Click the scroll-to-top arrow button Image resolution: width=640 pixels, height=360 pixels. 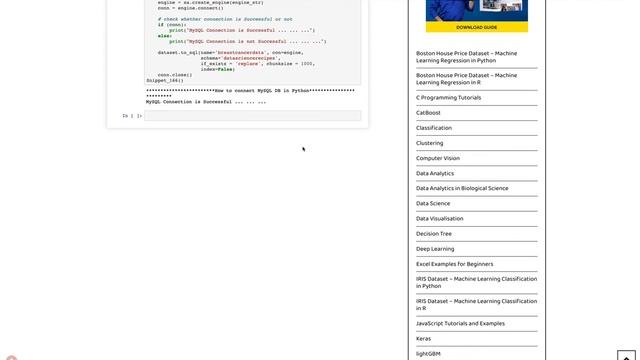[626, 356]
